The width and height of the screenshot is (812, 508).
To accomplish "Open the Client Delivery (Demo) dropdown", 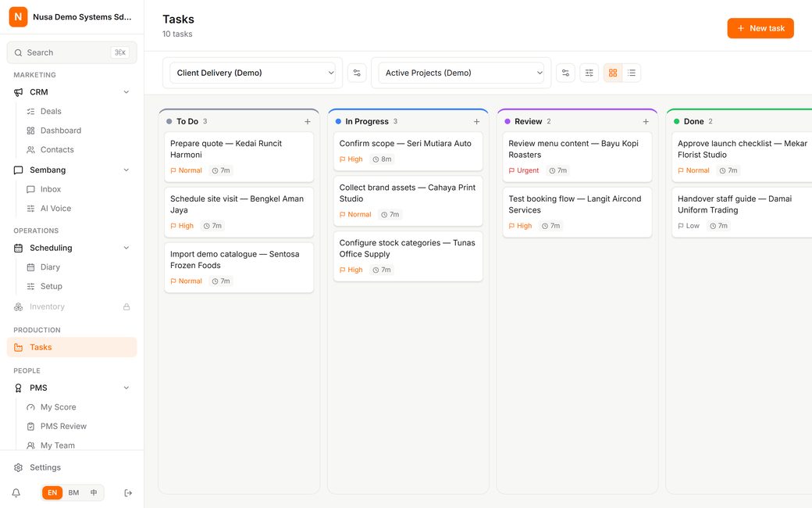I will pos(253,73).
